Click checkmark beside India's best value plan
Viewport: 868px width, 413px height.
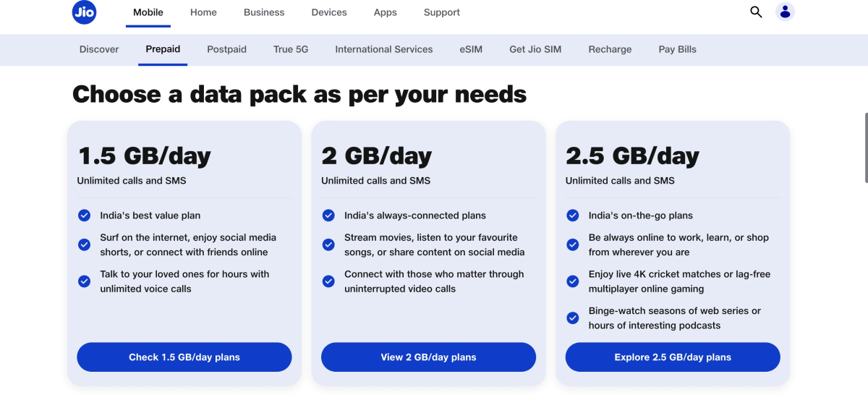click(84, 216)
